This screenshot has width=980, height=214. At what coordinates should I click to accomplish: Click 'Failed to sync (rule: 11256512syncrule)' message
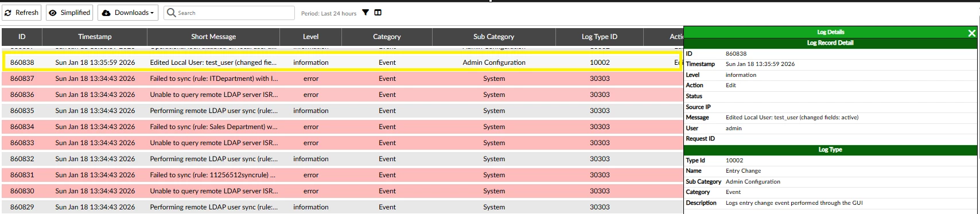pos(213,175)
